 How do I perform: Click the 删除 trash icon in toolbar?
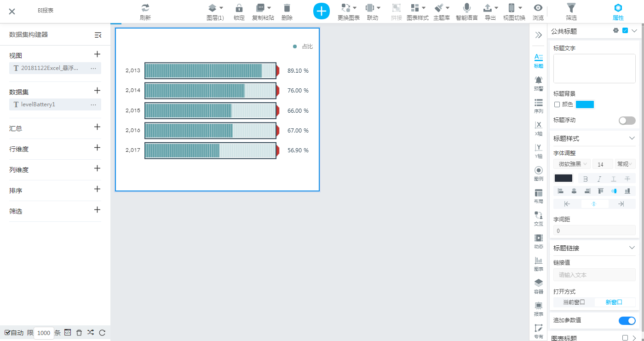pos(287,8)
